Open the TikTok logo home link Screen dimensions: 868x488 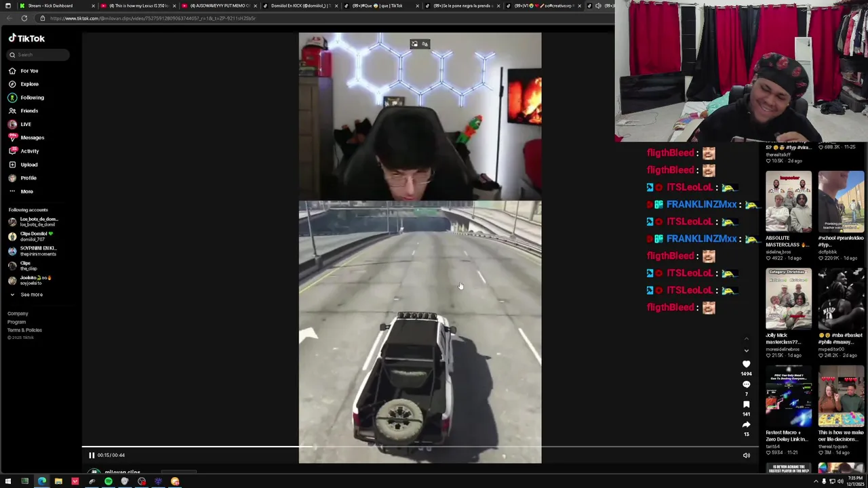(x=26, y=39)
